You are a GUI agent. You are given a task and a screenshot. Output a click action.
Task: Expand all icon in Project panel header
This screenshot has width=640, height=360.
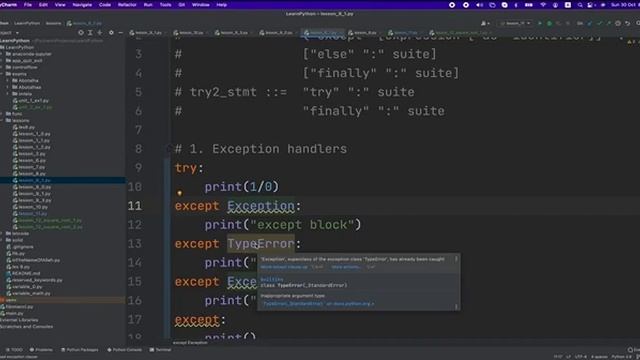coord(90,33)
